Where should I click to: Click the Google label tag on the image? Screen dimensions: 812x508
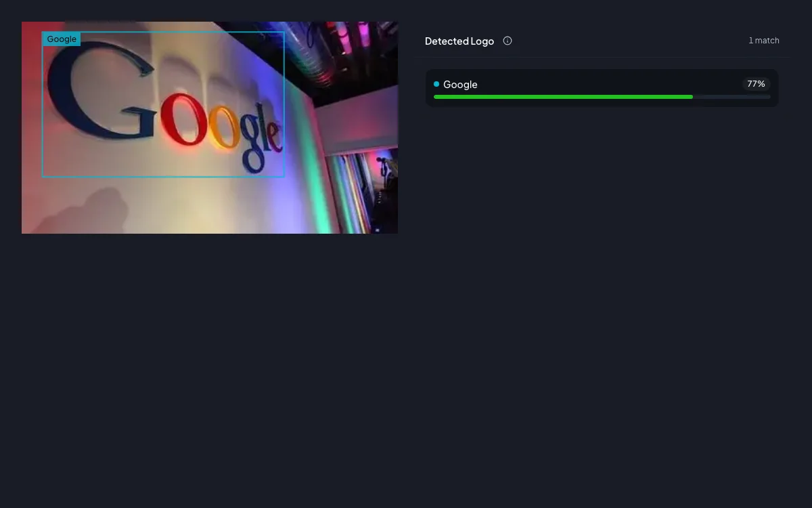coord(62,39)
